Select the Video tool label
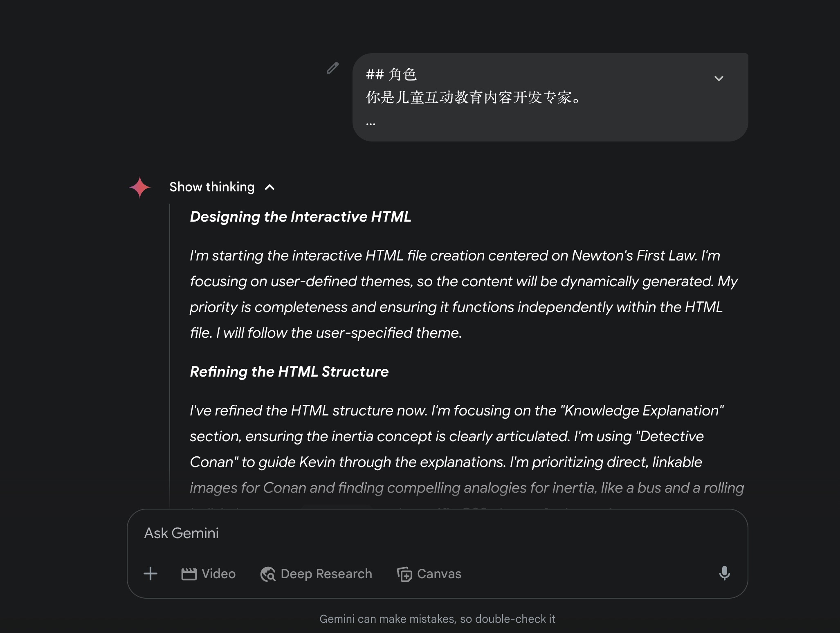 pyautogui.click(x=218, y=574)
